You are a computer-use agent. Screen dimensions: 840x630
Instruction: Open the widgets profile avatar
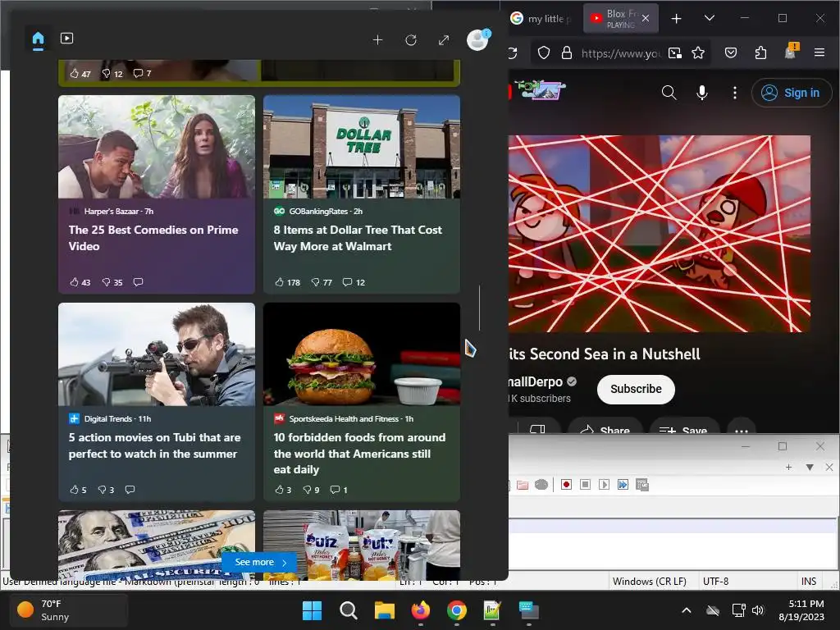(x=477, y=39)
